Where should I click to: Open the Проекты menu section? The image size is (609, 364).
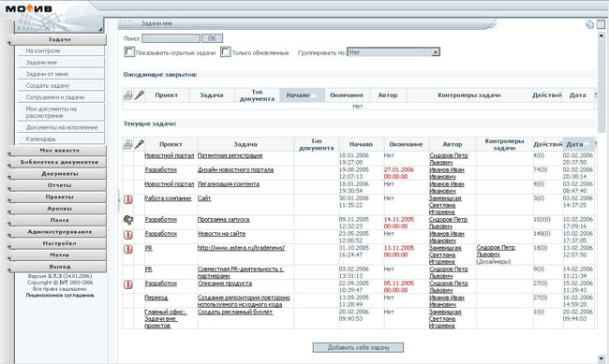tap(59, 197)
